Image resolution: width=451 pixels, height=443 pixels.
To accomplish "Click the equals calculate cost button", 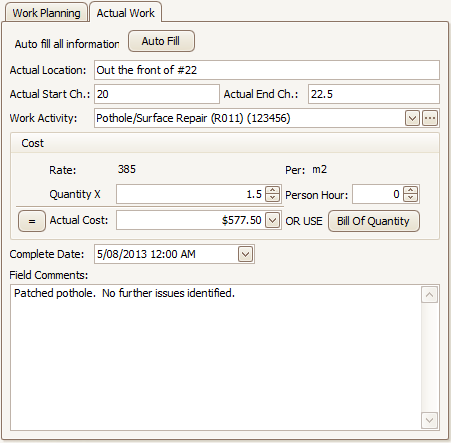I will pos(32,221).
